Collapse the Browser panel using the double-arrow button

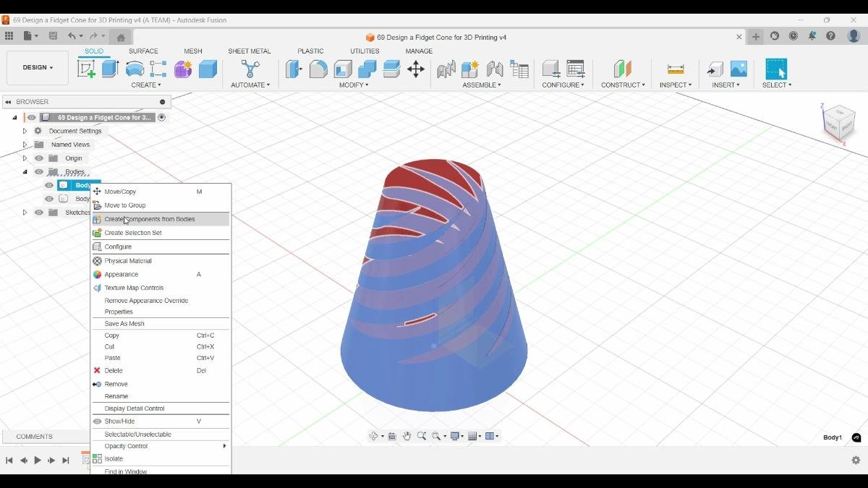point(8,102)
